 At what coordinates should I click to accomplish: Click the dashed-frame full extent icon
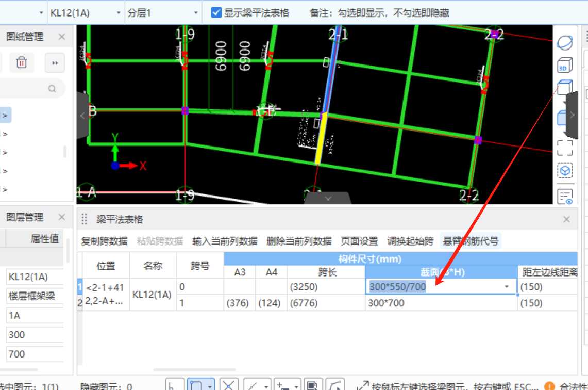coord(565,148)
